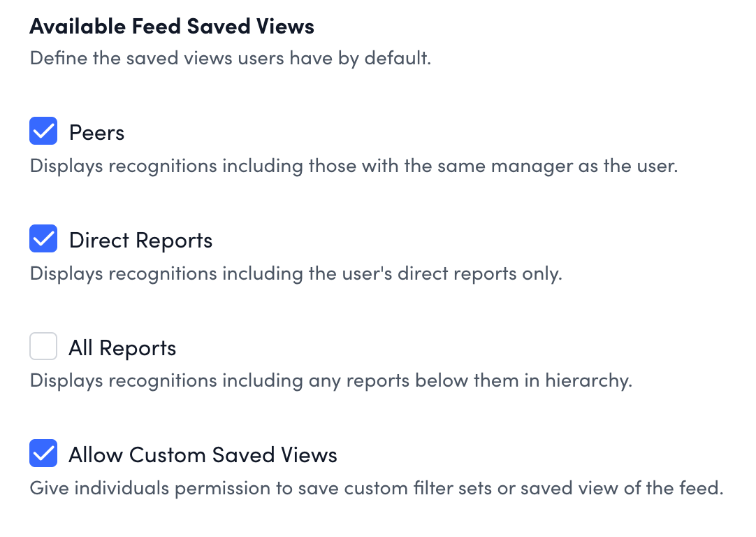Click the word 'Feed' in the section heading
Screen dimensions: 756x537
point(154,27)
